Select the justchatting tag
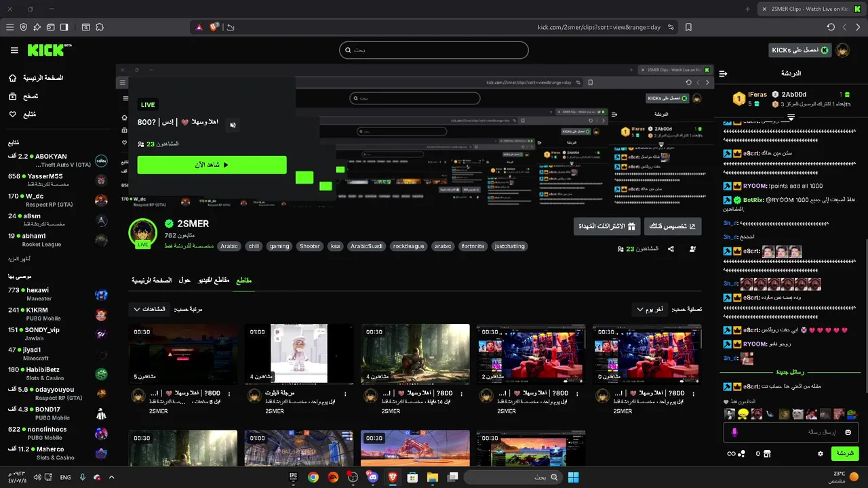868x488 pixels. click(509, 246)
